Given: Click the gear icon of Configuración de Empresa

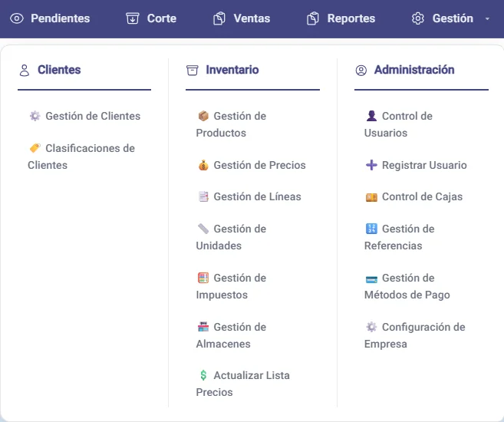Looking at the screenshot, I should (371, 327).
